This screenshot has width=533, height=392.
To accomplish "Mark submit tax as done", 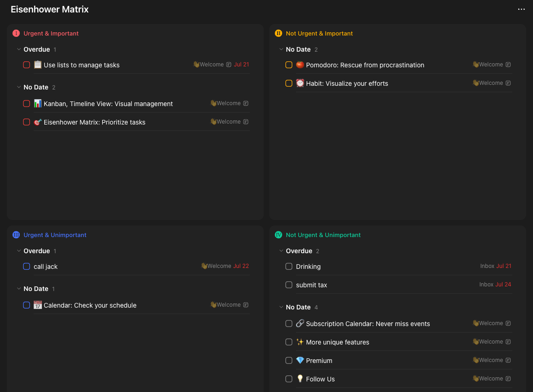I will pos(289,285).
